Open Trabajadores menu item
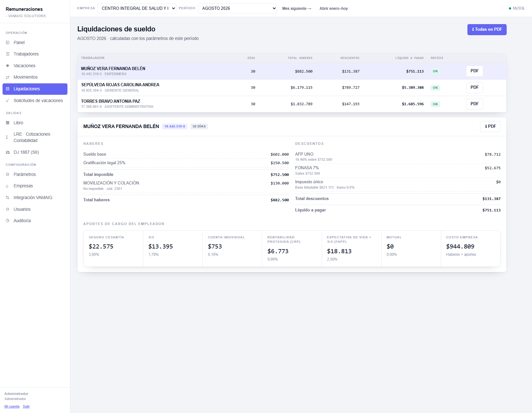 click(35, 54)
